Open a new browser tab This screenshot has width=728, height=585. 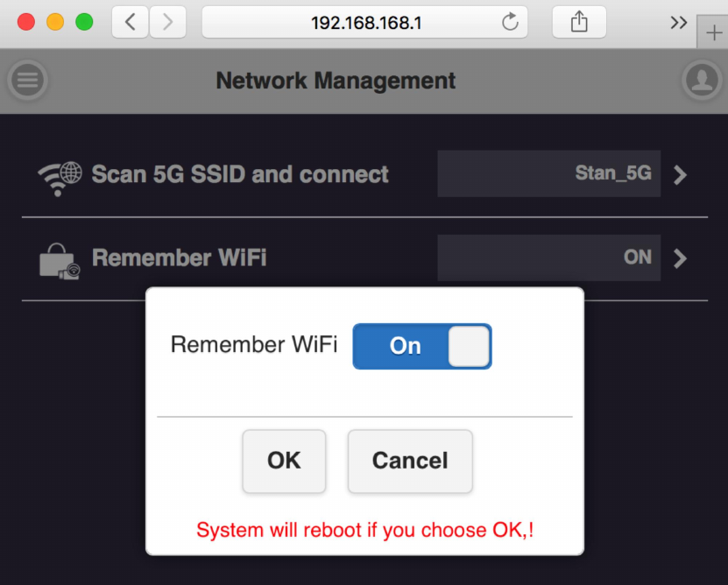(713, 32)
